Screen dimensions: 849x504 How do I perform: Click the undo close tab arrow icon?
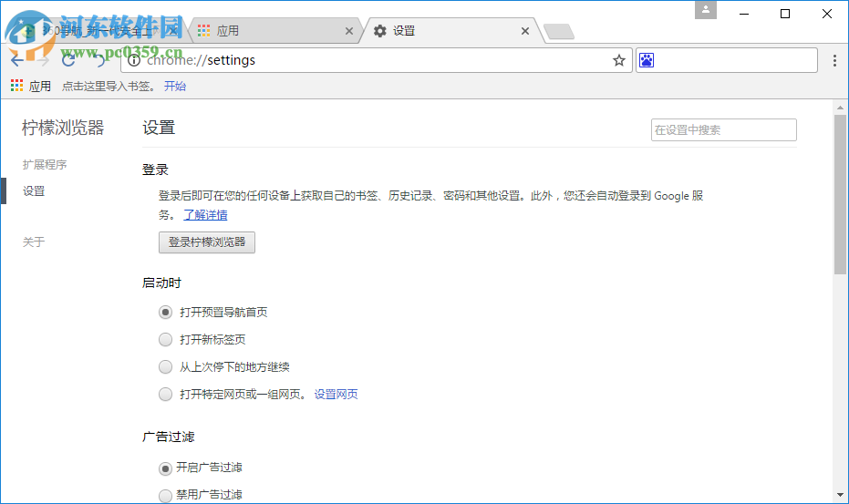coord(100,60)
